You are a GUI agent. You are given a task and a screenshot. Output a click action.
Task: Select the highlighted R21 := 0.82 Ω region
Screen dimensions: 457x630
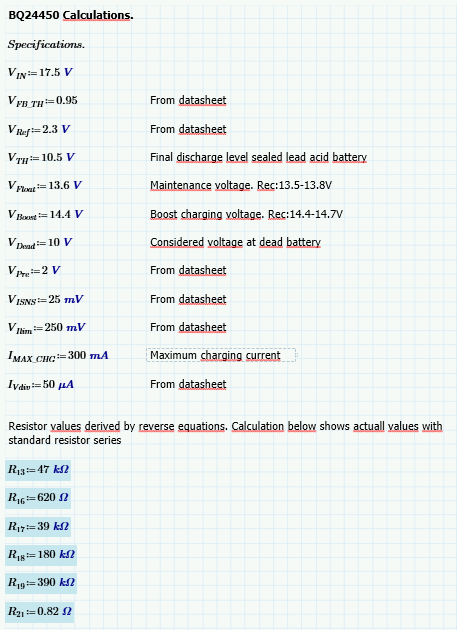point(39,612)
